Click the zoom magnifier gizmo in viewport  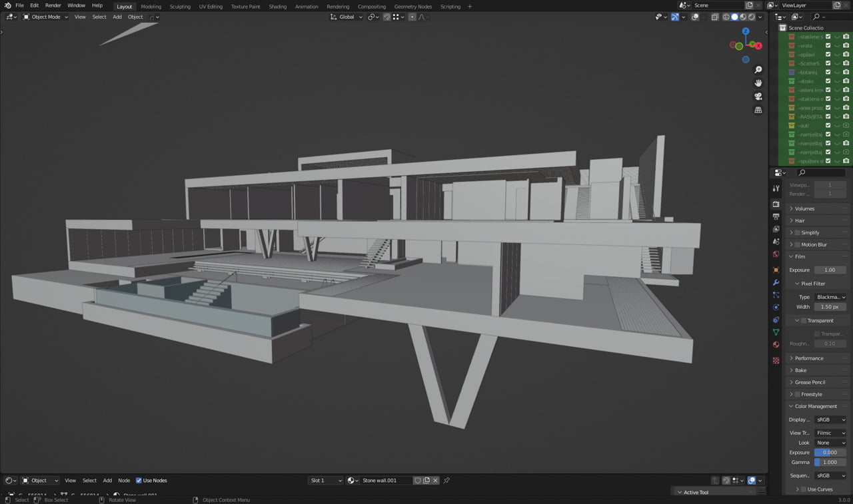tap(758, 70)
